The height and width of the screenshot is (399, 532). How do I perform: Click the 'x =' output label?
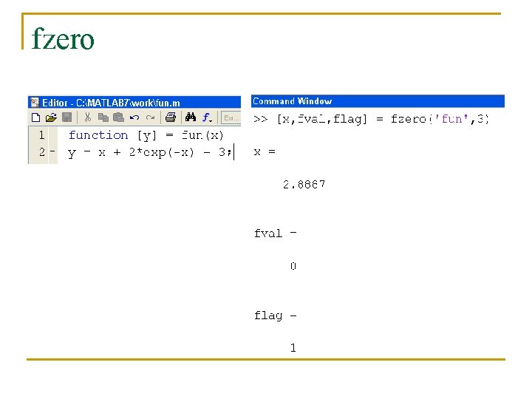click(265, 151)
